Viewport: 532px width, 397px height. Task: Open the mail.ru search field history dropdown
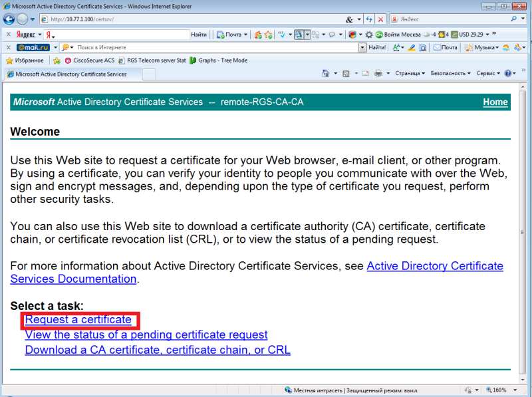coord(362,47)
